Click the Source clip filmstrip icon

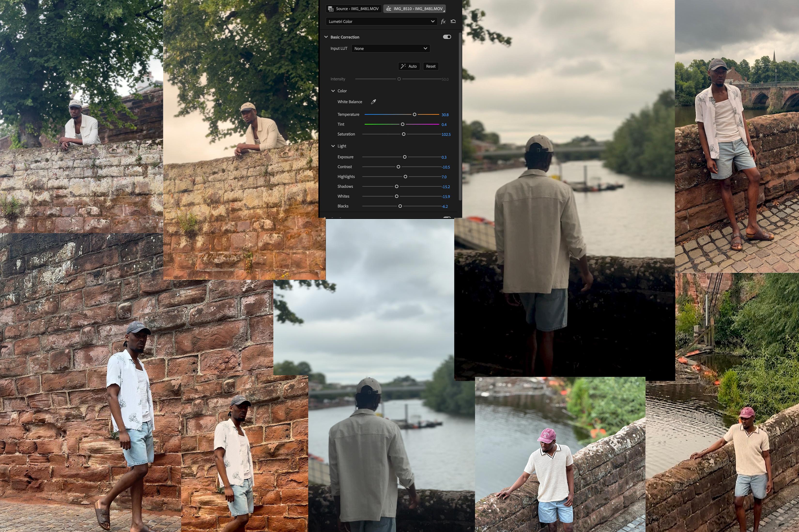coord(330,9)
